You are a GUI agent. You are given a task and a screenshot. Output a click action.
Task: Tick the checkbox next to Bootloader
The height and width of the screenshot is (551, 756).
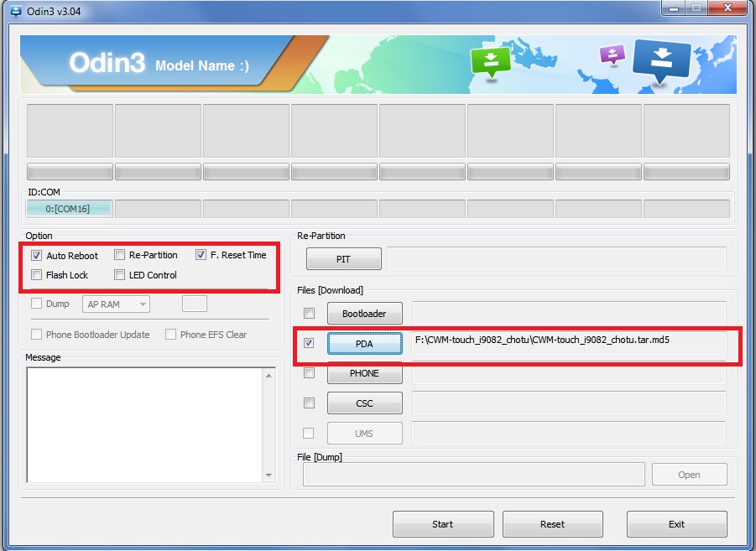(309, 314)
